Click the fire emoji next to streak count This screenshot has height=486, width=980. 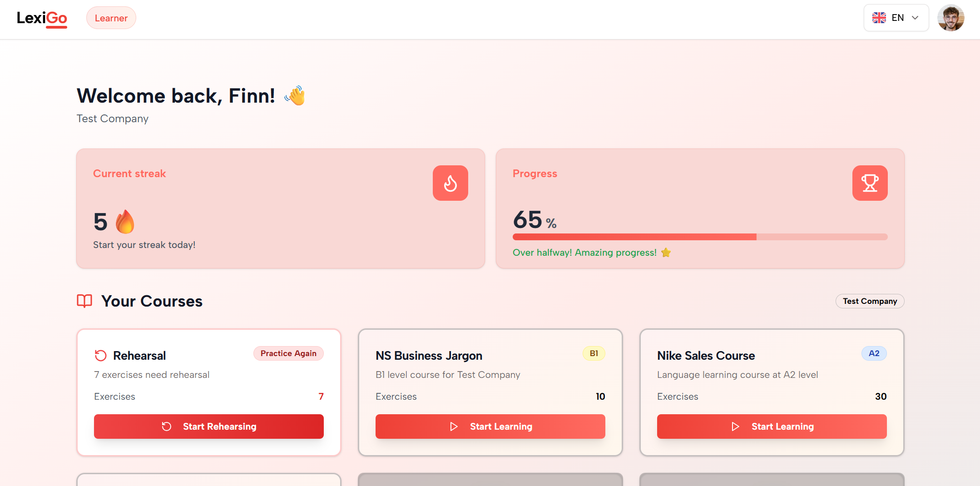click(x=125, y=222)
